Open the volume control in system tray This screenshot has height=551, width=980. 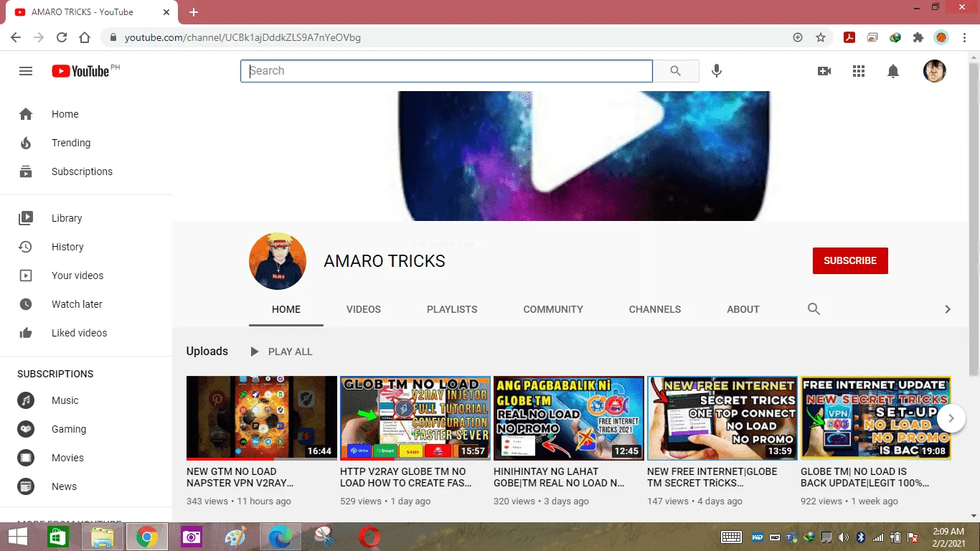(x=843, y=537)
